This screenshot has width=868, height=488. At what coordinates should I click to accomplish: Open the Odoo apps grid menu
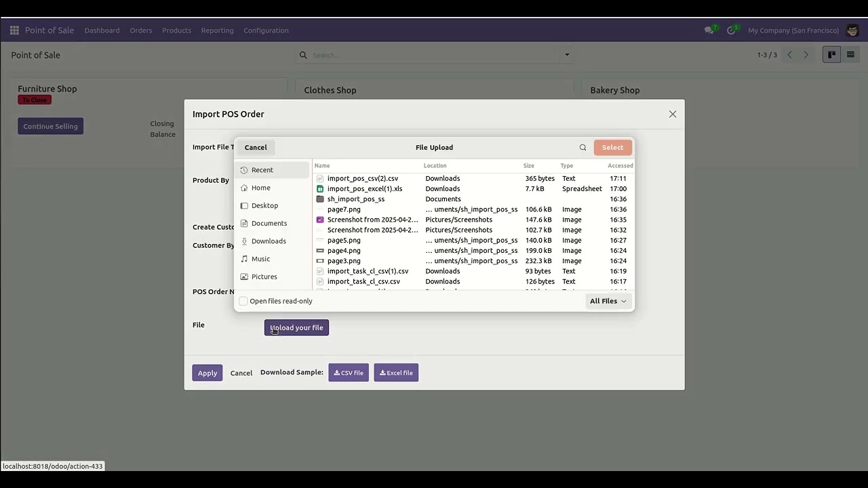(14, 30)
